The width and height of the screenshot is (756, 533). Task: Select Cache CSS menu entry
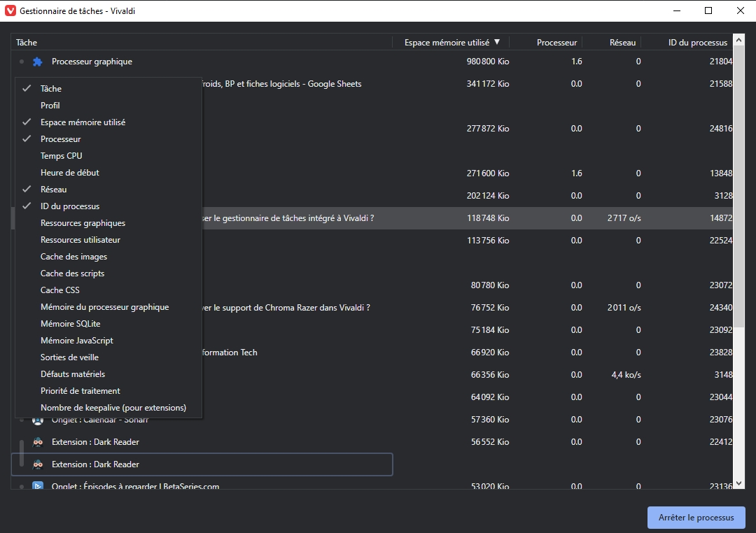click(108, 290)
